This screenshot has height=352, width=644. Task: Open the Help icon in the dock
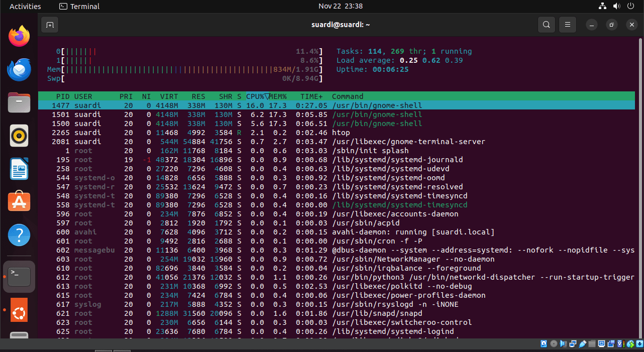(19, 235)
